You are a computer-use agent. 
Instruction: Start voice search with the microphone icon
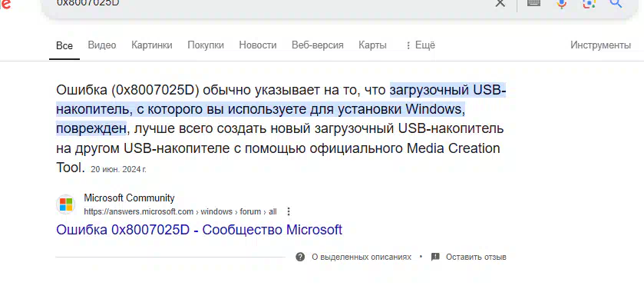click(x=561, y=3)
